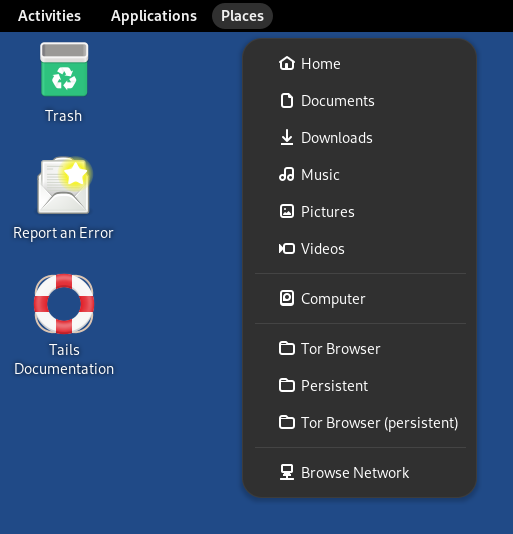Click the Tails Documentation label text
This screenshot has height=534, width=513.
click(64, 359)
